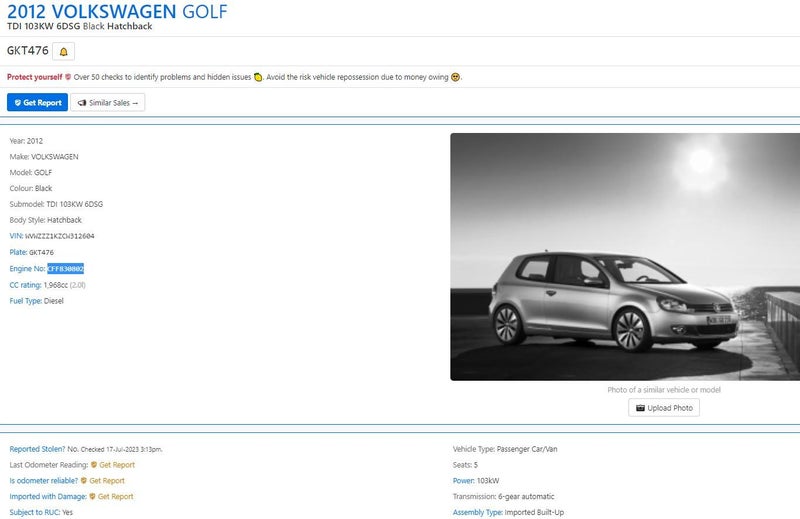This screenshot has height=519, width=800.
Task: Click Body Style: Hatchback text
Action: 45,220
